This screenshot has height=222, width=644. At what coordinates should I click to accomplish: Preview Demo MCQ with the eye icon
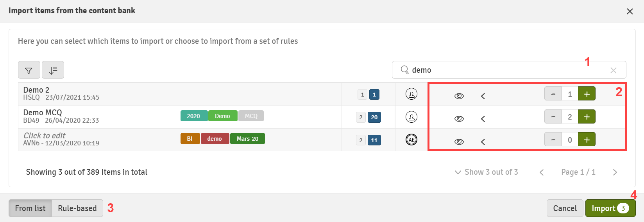pyautogui.click(x=459, y=118)
